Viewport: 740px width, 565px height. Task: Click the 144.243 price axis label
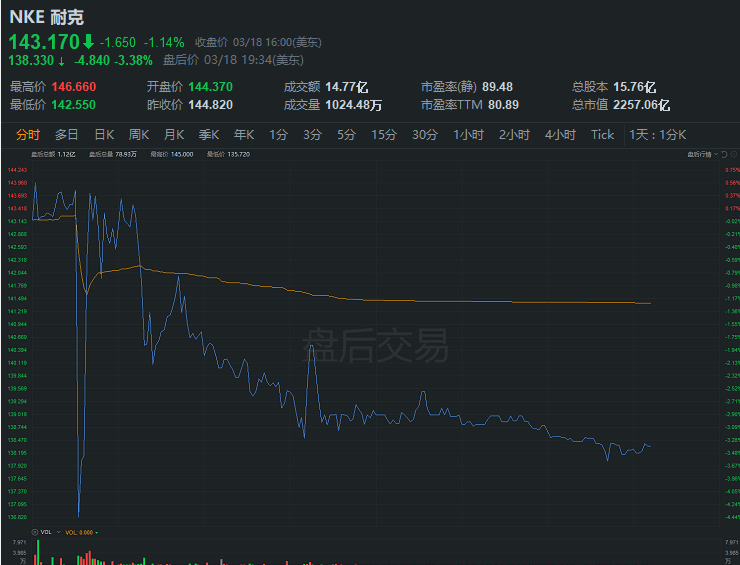point(17,170)
